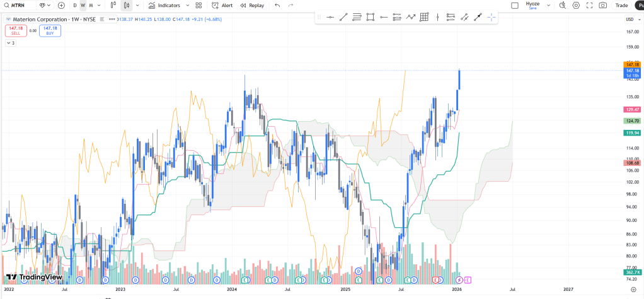This screenshot has width=644, height=299.
Task: Enter fullscreen mode
Action: point(589,5)
